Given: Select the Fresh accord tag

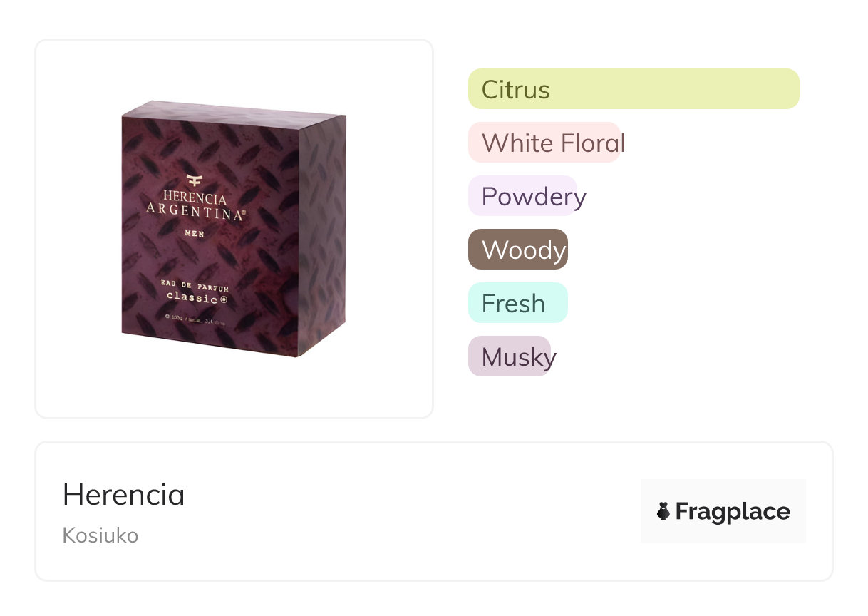Looking at the screenshot, I should tap(517, 303).
